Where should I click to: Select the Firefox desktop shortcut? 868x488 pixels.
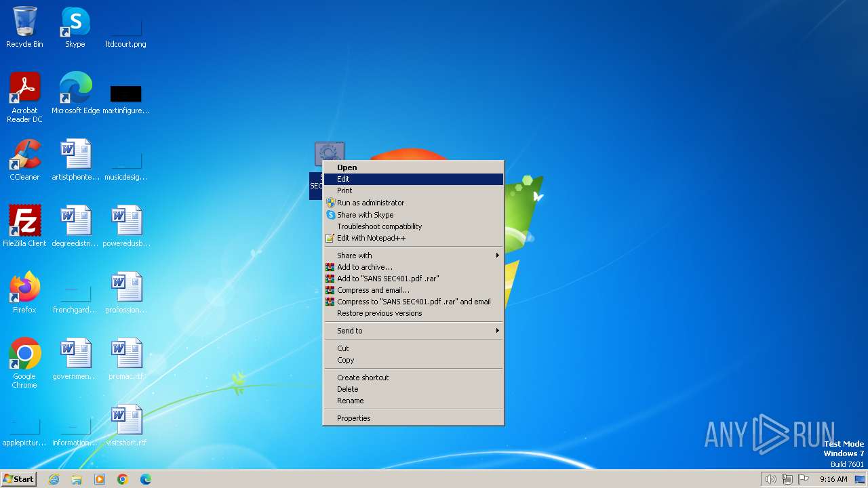click(x=24, y=293)
